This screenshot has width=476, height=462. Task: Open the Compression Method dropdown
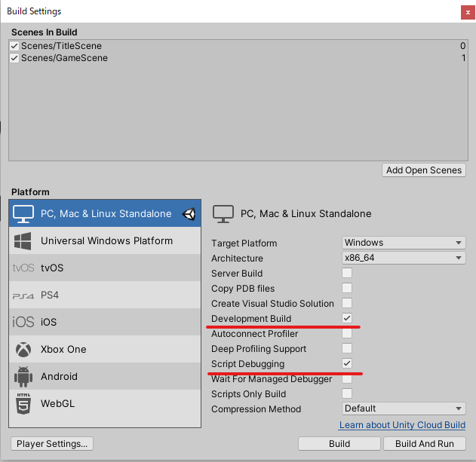click(404, 408)
